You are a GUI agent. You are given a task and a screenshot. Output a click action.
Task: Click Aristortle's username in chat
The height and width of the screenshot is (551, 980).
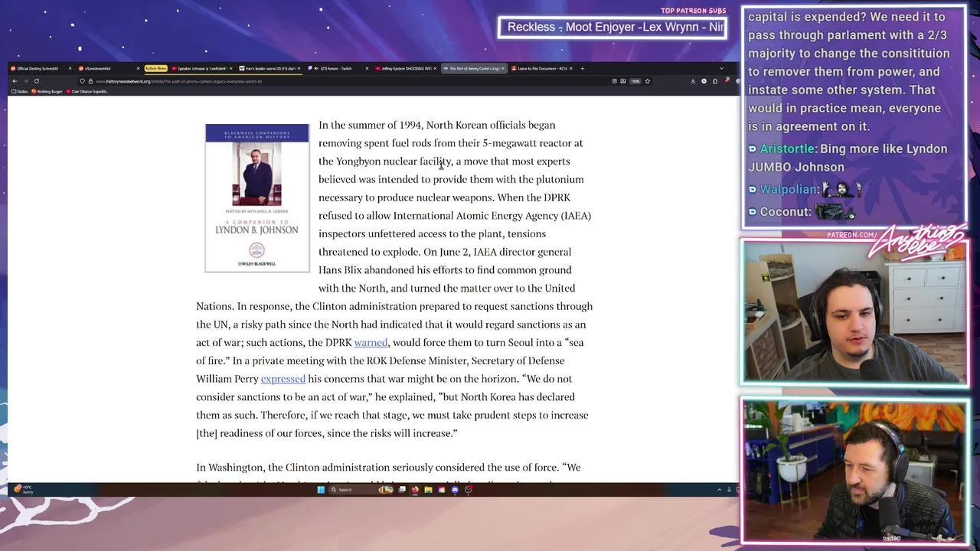pyautogui.click(x=787, y=148)
